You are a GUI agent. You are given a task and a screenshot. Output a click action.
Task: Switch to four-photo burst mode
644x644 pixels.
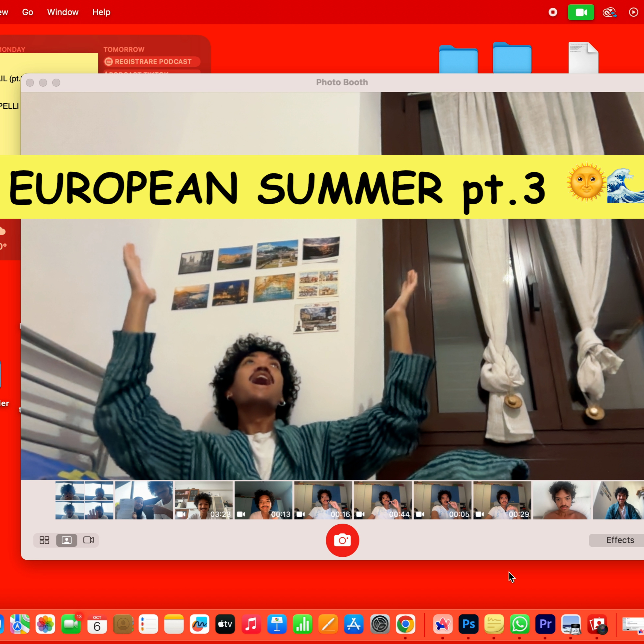click(x=44, y=540)
